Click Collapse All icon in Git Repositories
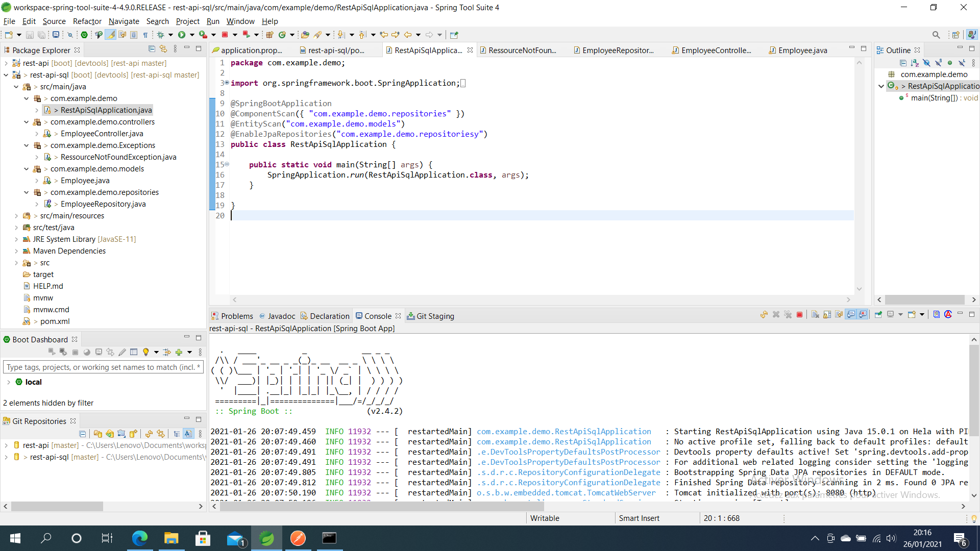The width and height of the screenshot is (980, 551). (83, 434)
